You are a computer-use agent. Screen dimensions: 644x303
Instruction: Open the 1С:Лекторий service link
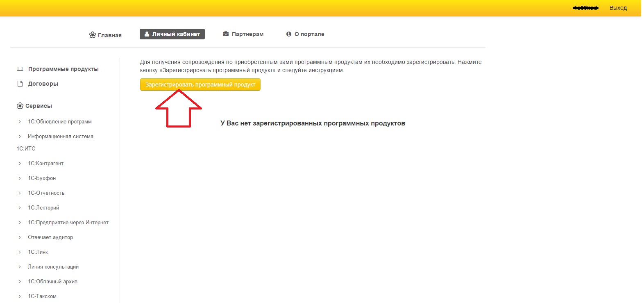(x=43, y=208)
